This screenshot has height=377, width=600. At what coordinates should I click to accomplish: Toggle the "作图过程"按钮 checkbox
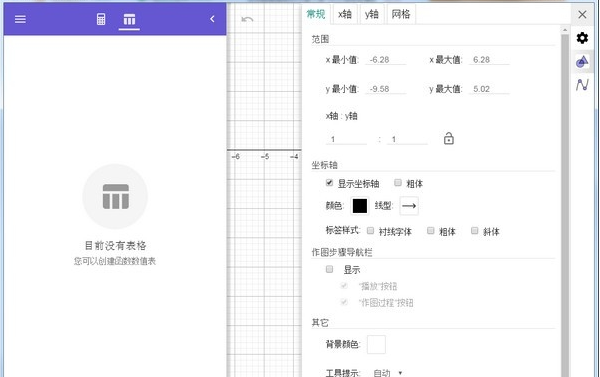tap(344, 302)
